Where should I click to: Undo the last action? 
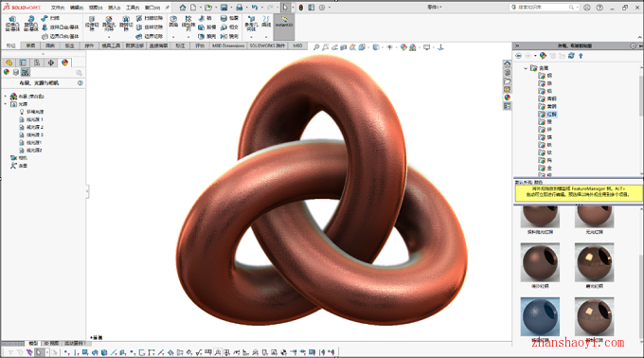[255, 8]
